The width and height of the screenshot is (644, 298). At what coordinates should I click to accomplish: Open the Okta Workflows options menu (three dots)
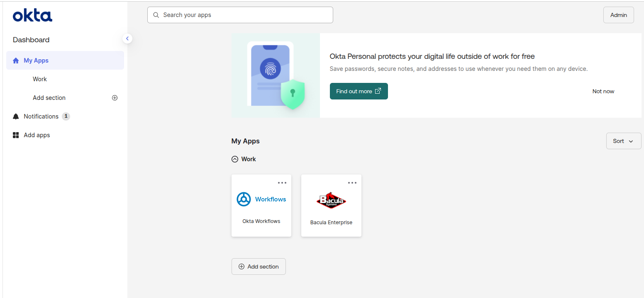click(x=282, y=183)
